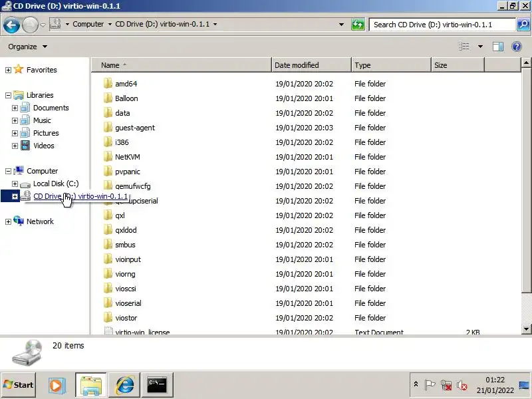Toggle the preview pane
This screenshot has width=532, height=399.
click(x=497, y=47)
